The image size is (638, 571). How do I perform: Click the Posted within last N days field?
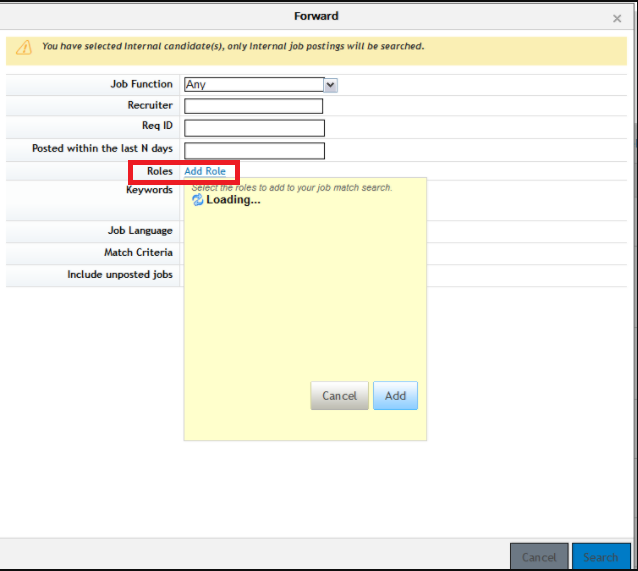(x=254, y=151)
